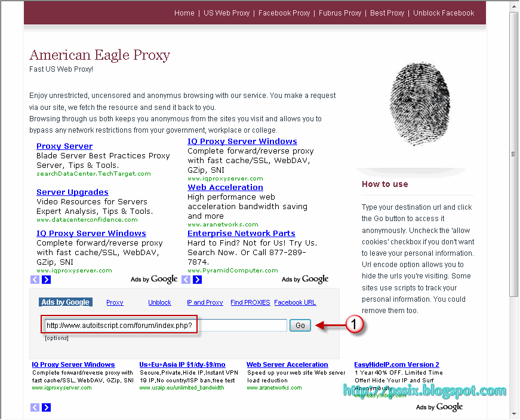
Task: Click the American Eagle Proxy title
Action: click(100, 55)
